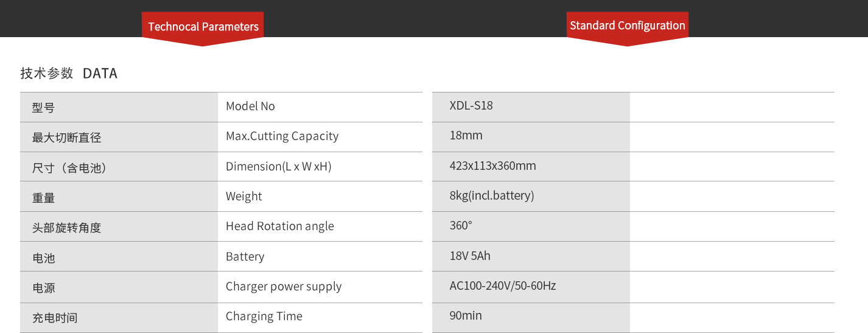Click the 90min charging time value
Image resolution: width=868 pixels, height=333 pixels.
(466, 316)
